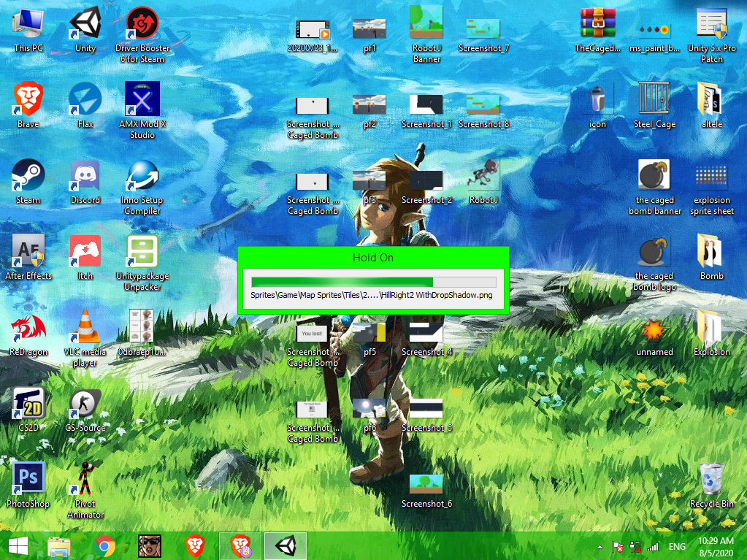747x560 pixels.
Task: Click the Hold On dialog title
Action: click(x=373, y=258)
